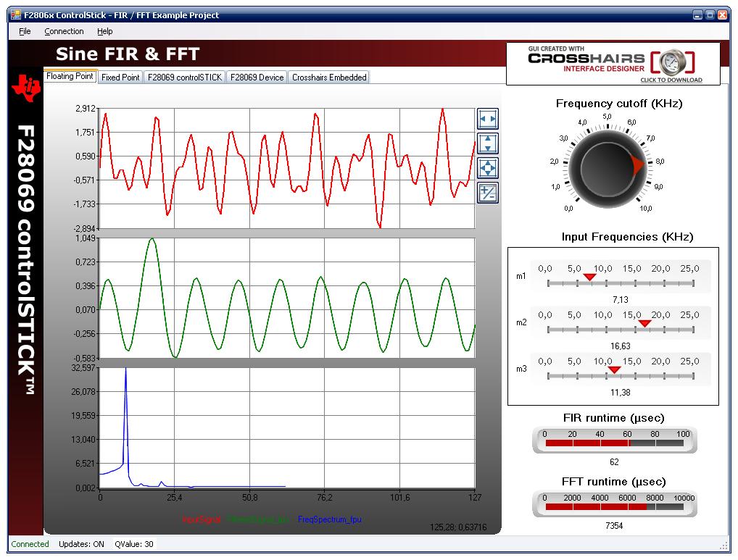
Task: Maximize the F2806x ControlStick window
Action: click(x=710, y=15)
